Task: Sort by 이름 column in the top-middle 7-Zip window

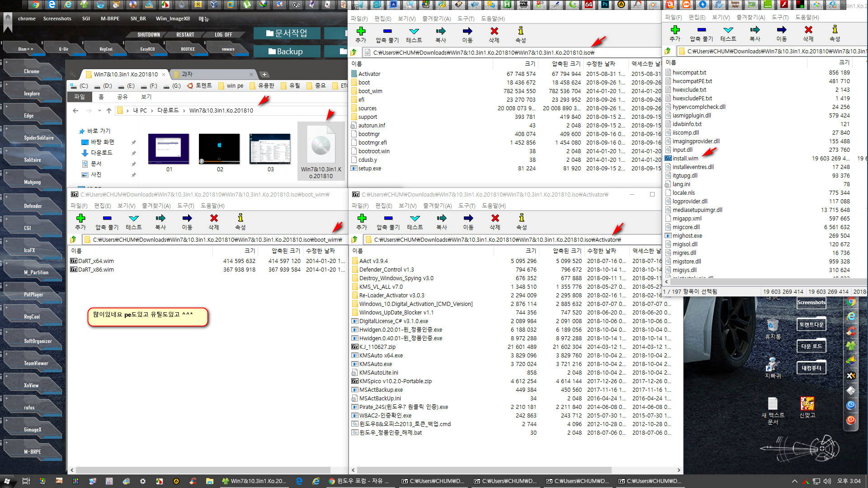Action: pos(356,64)
